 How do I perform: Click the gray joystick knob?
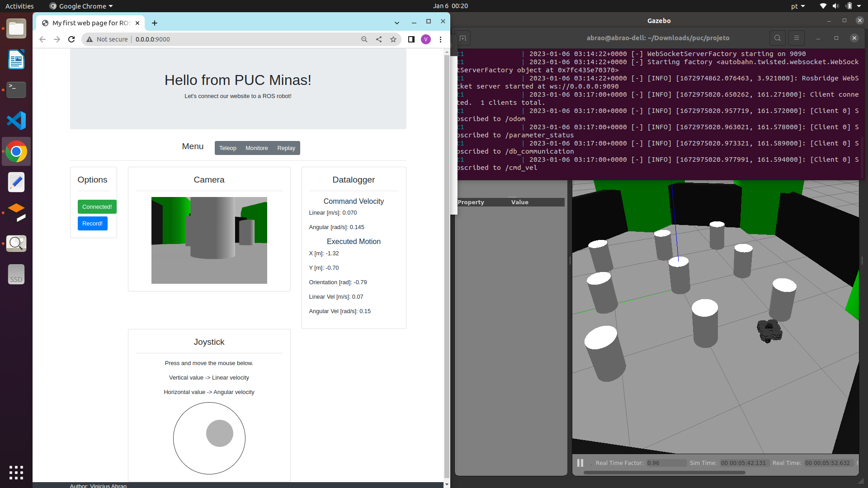[220, 433]
